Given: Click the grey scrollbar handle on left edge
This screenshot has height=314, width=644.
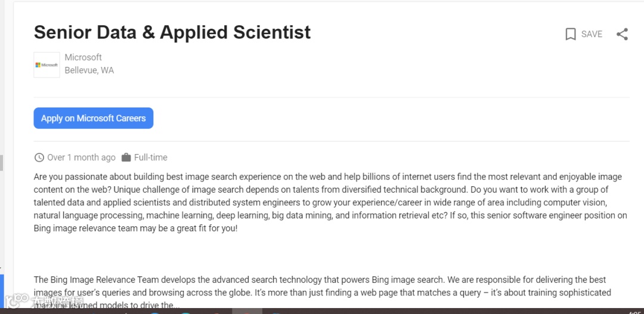Looking at the screenshot, I should pos(1,162).
